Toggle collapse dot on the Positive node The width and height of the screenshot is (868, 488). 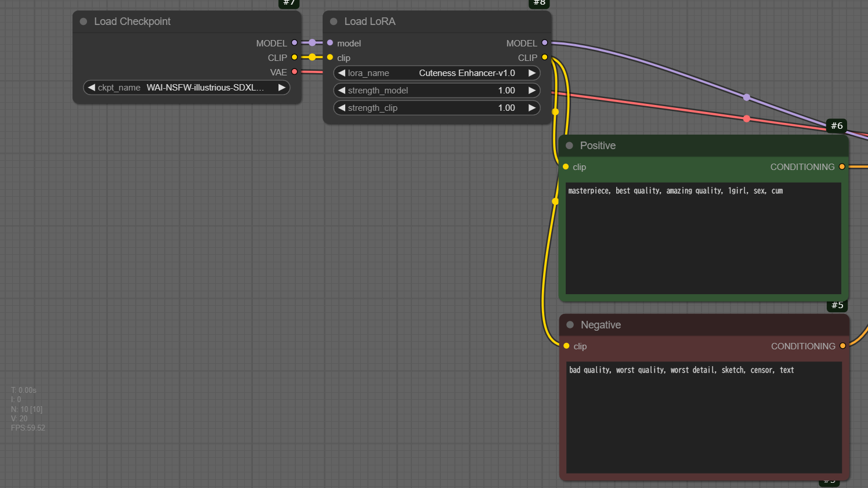click(569, 146)
